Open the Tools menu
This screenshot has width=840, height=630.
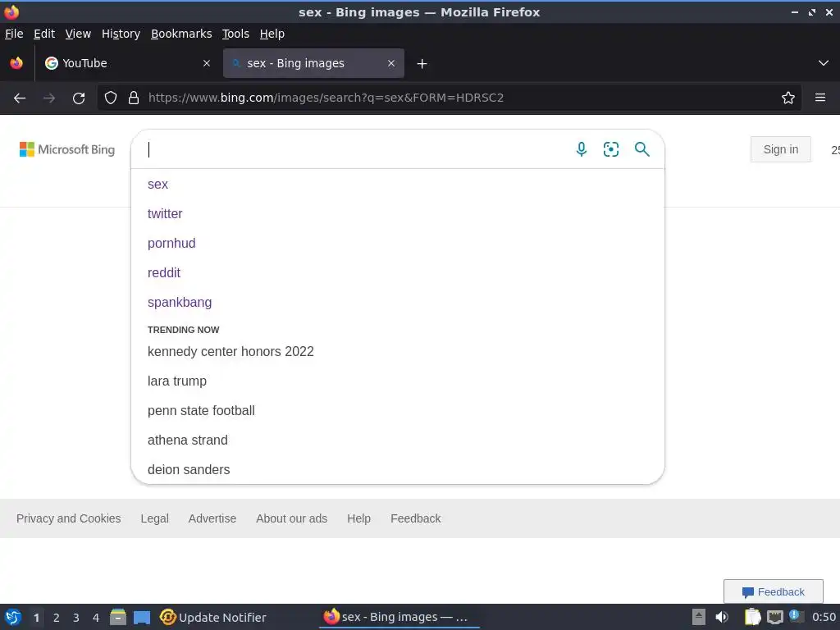coord(235,34)
